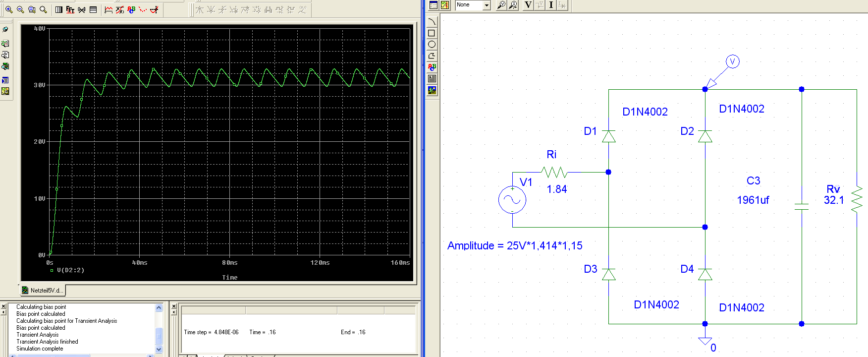Click the bottom yellow waveform sidebar icon
Screen dimensions: 868x357
tap(5, 91)
